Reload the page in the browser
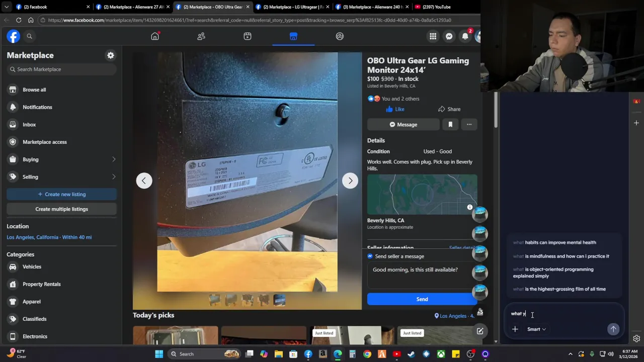644x362 pixels. coord(19,20)
